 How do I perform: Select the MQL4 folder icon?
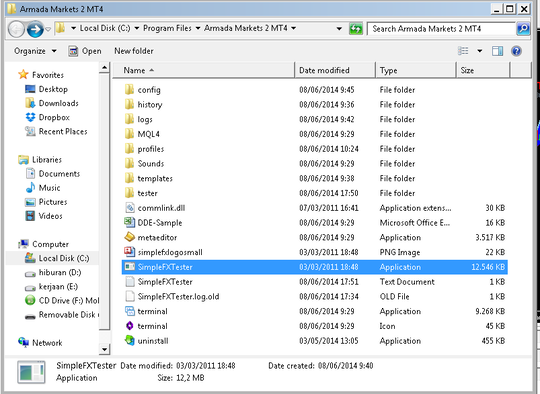[129, 134]
